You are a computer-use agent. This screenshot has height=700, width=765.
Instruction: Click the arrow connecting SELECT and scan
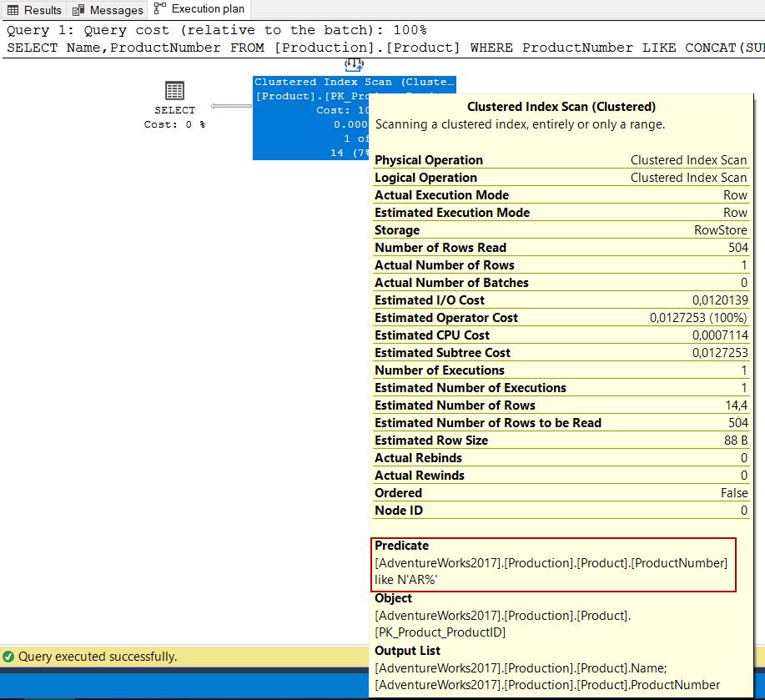click(x=231, y=106)
